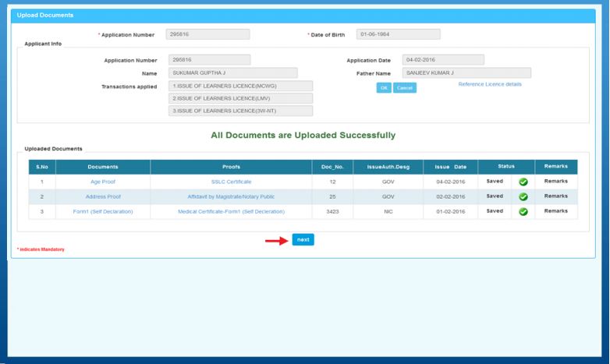Open the Reference Licence details link
The width and height of the screenshot is (610, 364).
point(490,84)
